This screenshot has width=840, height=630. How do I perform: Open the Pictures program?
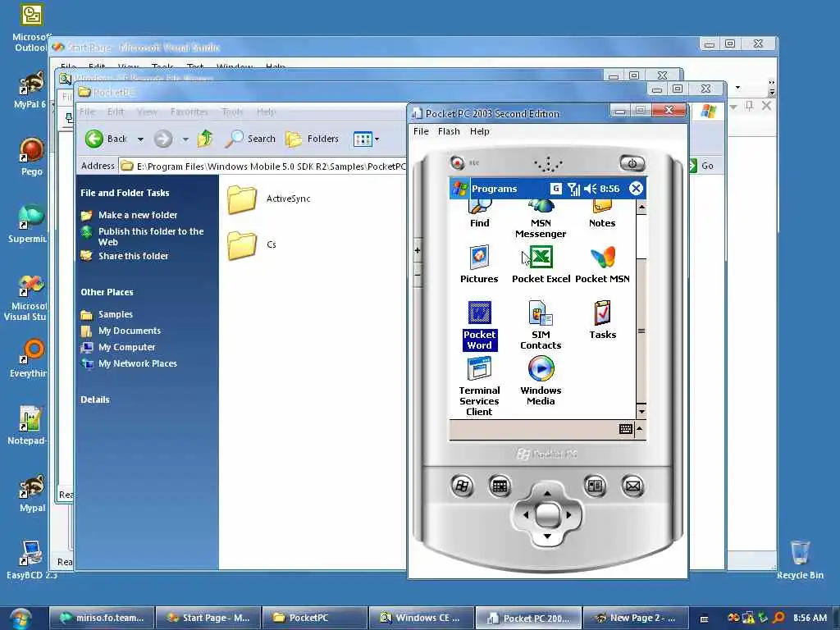pos(479,264)
